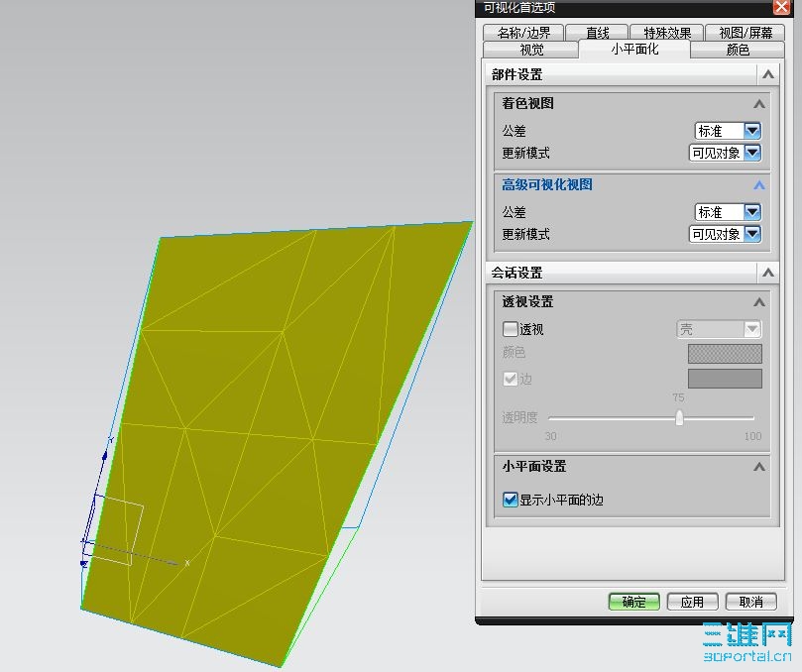
Task: Switch to the 视图/屏幕 tab
Action: click(x=745, y=33)
